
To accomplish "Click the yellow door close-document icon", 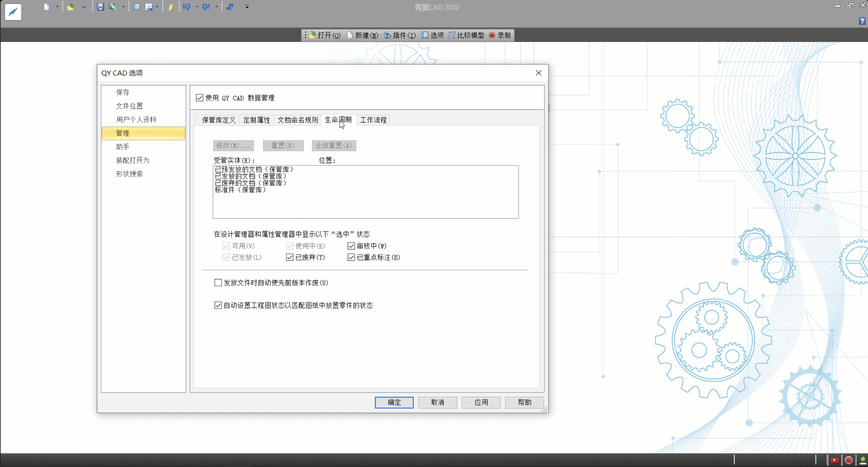I will (x=171, y=7).
